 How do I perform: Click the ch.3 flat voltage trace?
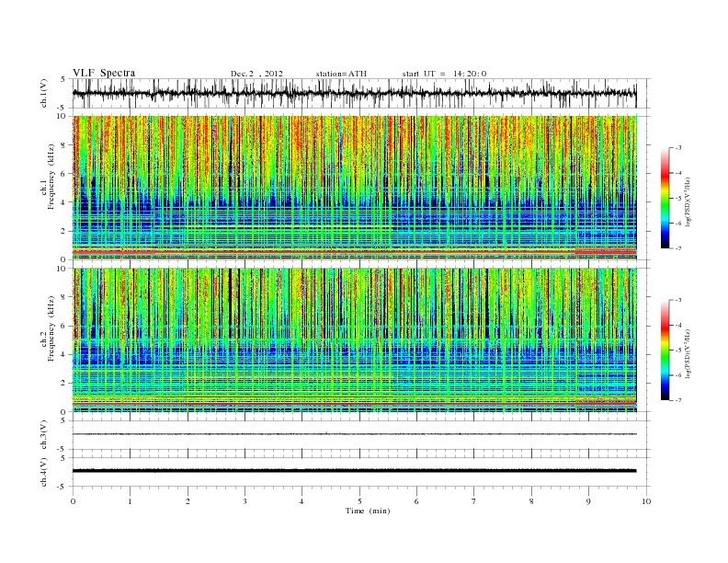354,434
